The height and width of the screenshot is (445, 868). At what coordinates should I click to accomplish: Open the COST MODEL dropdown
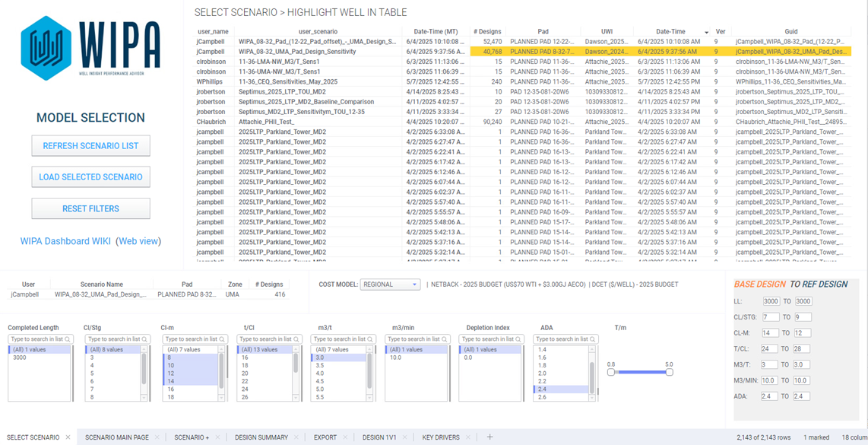tap(390, 284)
